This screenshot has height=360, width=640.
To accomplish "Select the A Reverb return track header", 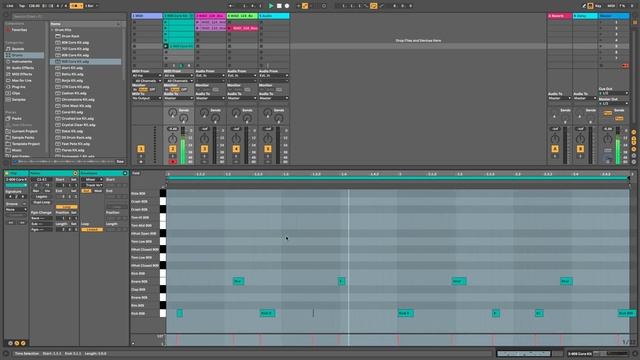I will point(560,16).
